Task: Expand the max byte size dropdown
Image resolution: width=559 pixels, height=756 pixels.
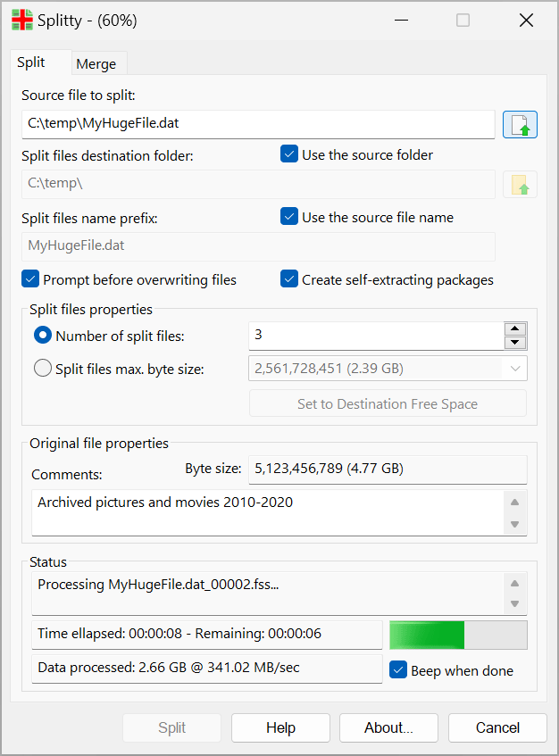Action: 514,369
